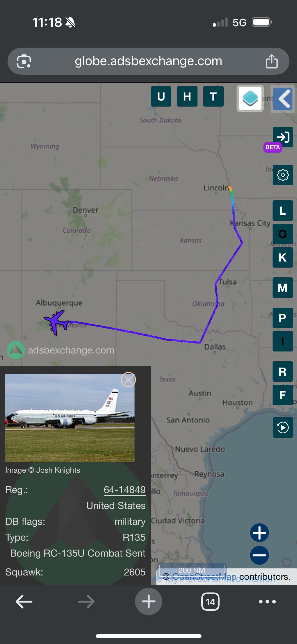297x644 pixels.
Task: Toggle the T tracks button
Action: [213, 96]
